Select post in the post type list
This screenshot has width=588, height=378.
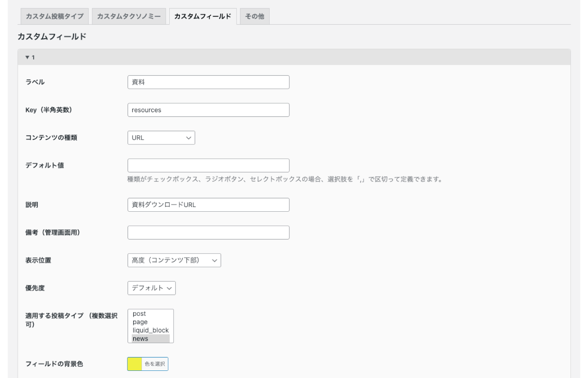tap(150, 314)
